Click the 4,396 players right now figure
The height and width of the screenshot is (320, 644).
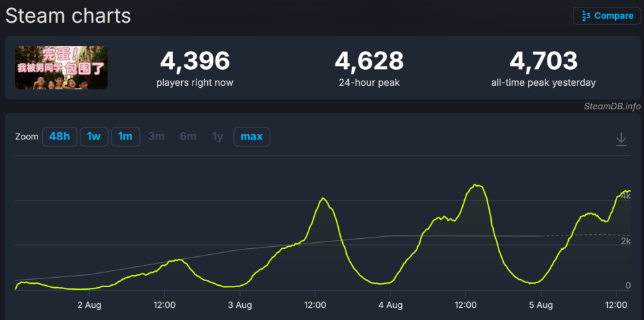pyautogui.click(x=195, y=61)
